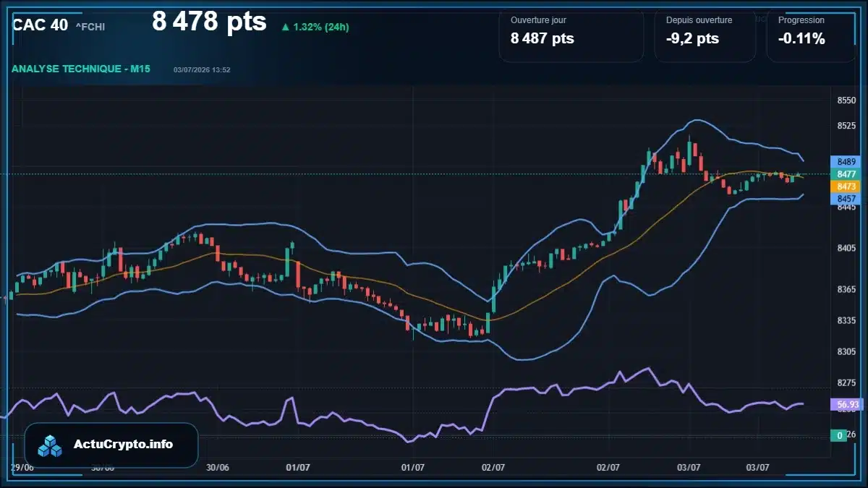Click the purple 56.93 RSI tag
Image resolution: width=868 pixels, height=488 pixels.
click(x=846, y=405)
